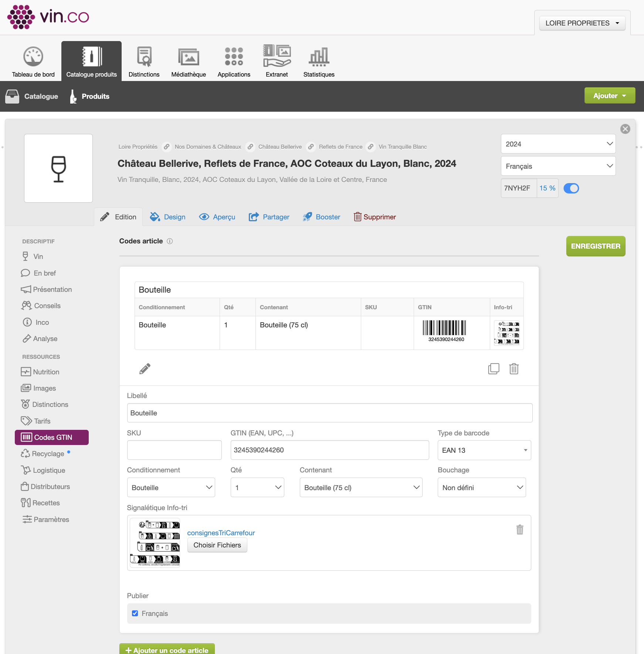
Task: Uncheck the Français publish checkbox
Action: click(x=135, y=613)
